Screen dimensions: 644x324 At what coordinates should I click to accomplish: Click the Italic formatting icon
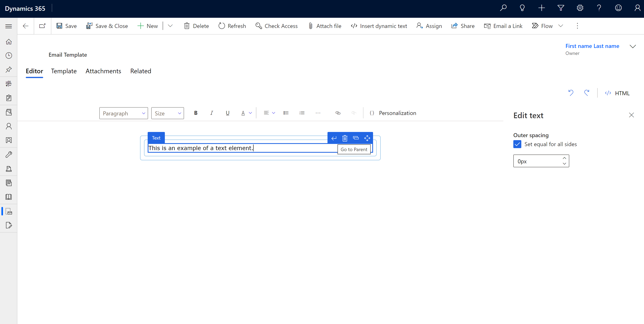(212, 113)
